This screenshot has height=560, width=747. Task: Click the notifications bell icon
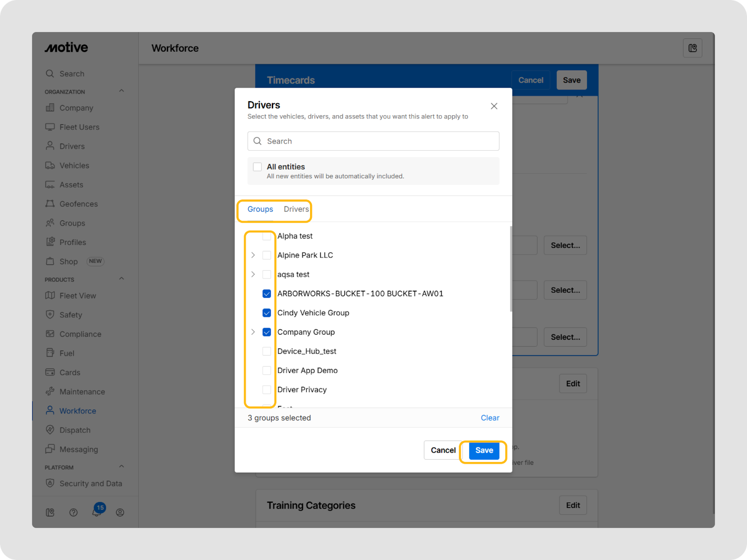click(x=96, y=512)
